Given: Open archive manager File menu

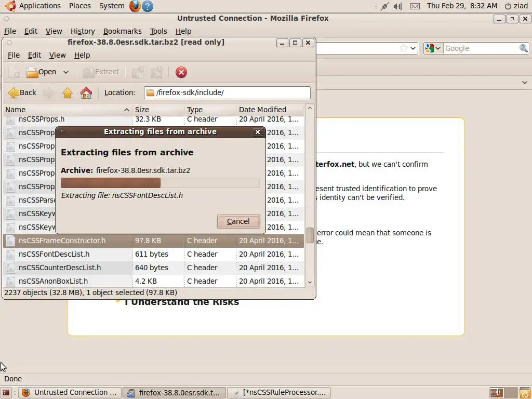Looking at the screenshot, I should (x=14, y=55).
